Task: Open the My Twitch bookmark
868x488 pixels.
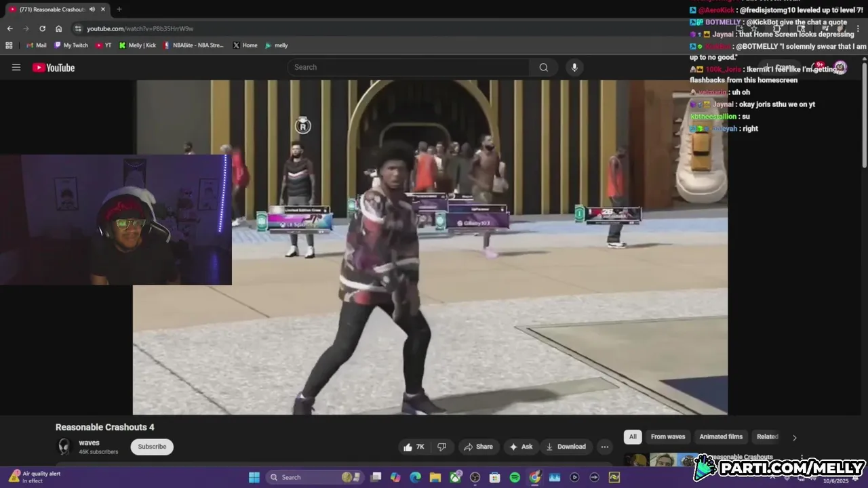Action: pyautogui.click(x=71, y=45)
